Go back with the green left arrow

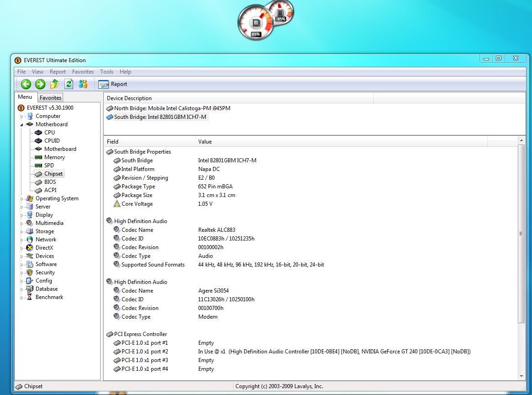coord(26,84)
